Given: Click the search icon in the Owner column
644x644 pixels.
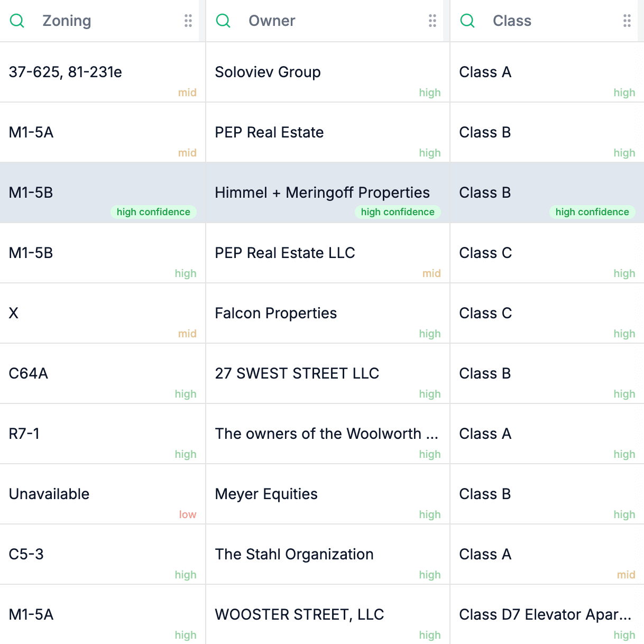Looking at the screenshot, I should pos(223,21).
